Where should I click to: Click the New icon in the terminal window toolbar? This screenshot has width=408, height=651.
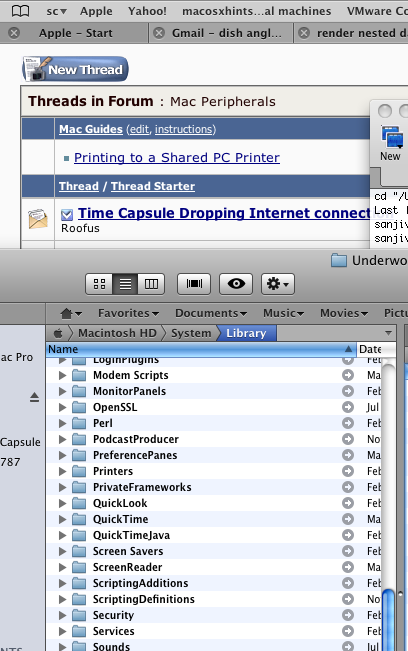(x=391, y=144)
